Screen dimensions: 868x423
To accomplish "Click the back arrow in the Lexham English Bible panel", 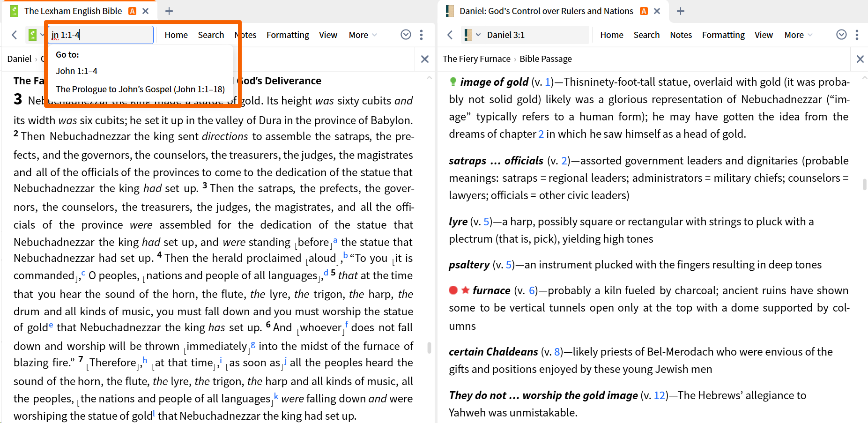I will (15, 35).
